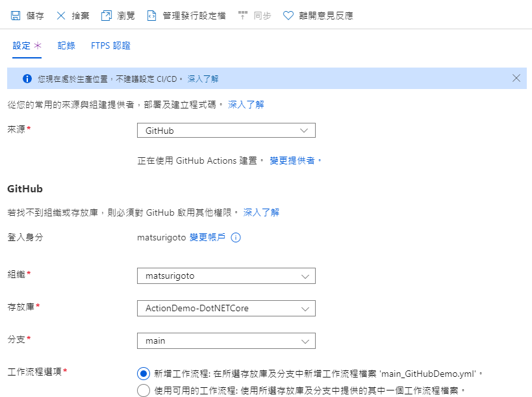Click the 離開意見反應 heart icon
This screenshot has width=532, height=397.
[x=288, y=16]
